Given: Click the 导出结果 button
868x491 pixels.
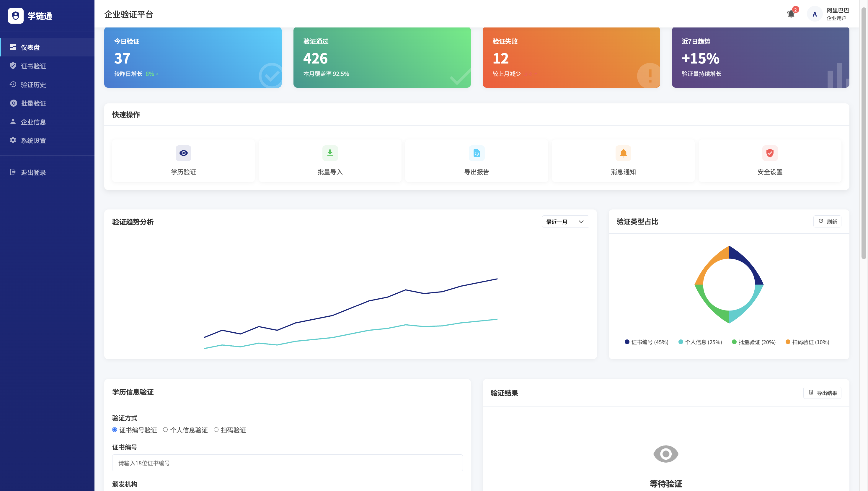Looking at the screenshot, I should (x=822, y=393).
